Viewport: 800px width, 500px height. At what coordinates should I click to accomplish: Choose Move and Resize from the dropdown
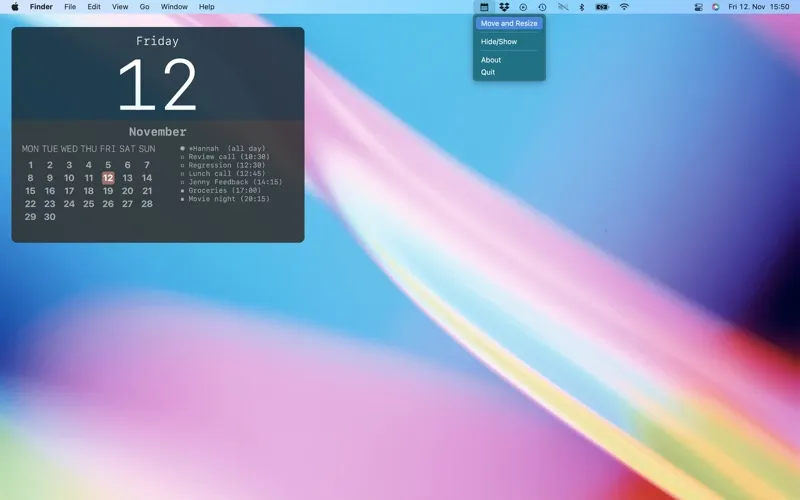tap(509, 23)
